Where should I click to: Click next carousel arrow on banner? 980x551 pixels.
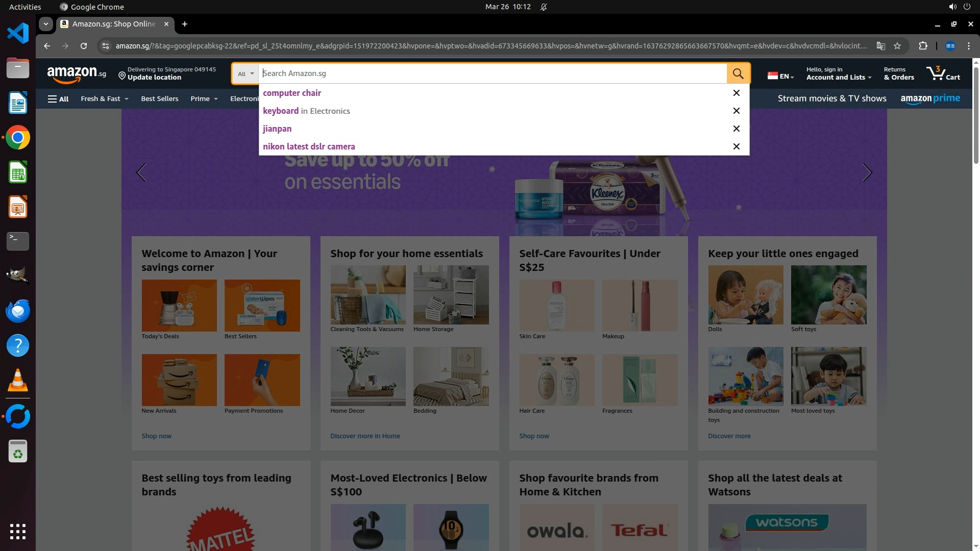tap(867, 172)
